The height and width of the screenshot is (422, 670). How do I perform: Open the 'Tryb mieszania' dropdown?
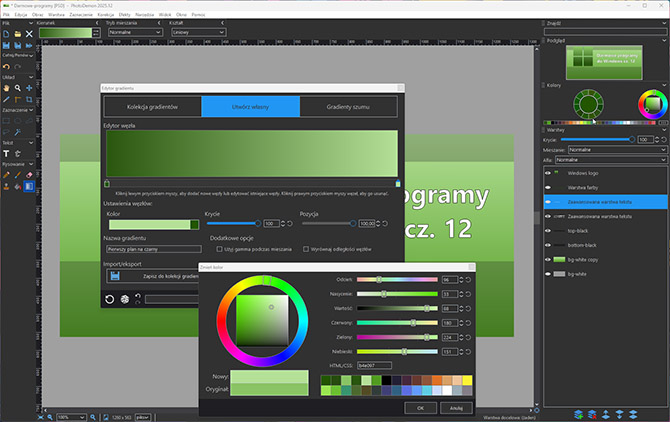[135, 32]
